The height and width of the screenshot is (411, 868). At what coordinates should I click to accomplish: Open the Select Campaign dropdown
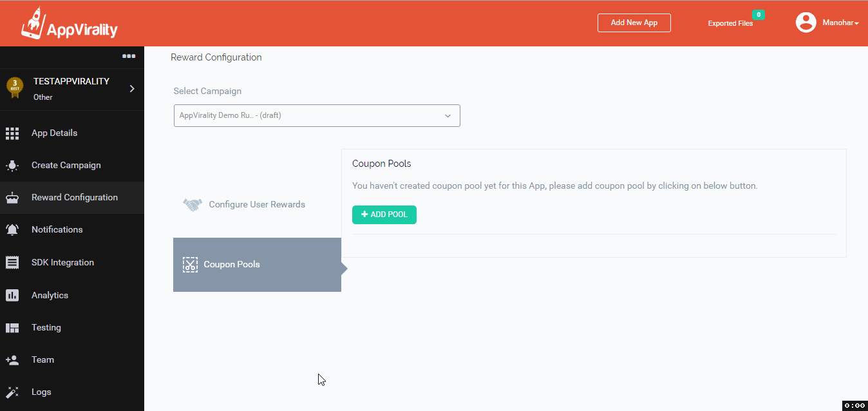(x=317, y=115)
